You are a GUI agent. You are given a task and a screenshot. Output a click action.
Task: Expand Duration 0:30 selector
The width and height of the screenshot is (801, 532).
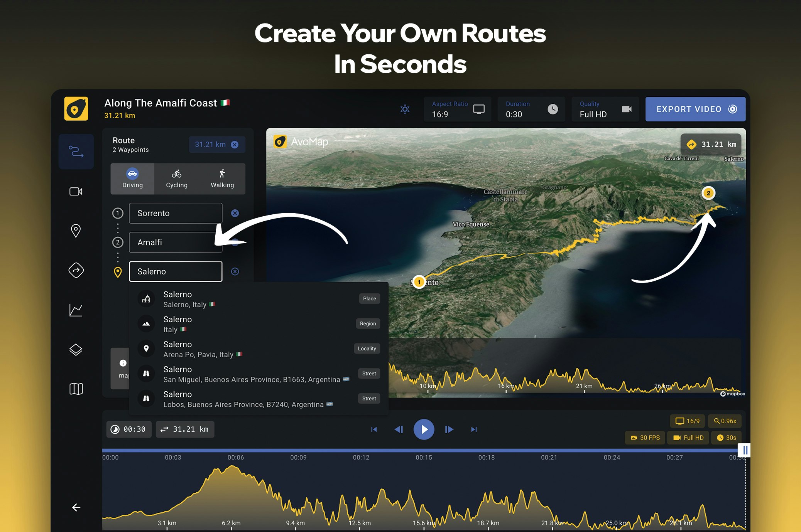pyautogui.click(x=531, y=109)
